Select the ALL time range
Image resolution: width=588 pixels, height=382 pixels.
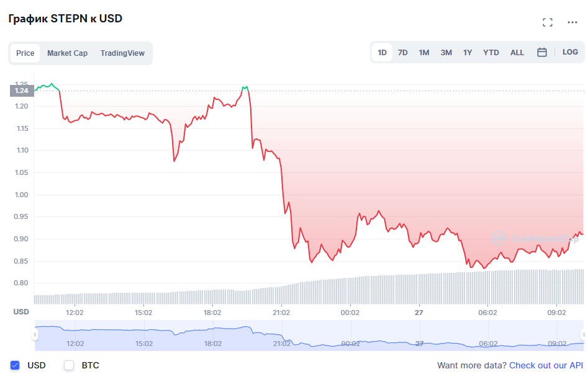tap(517, 53)
